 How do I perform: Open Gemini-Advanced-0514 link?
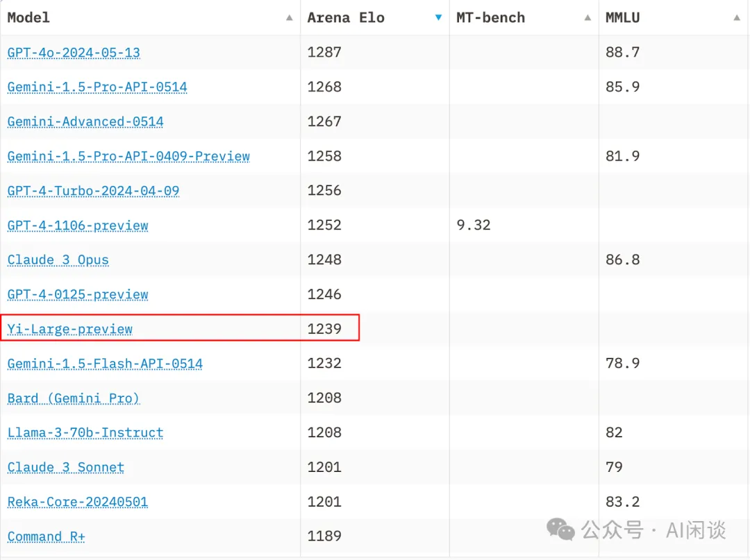pyautogui.click(x=85, y=122)
